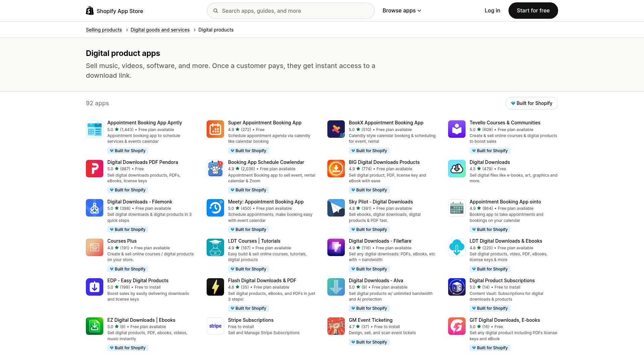Open BookX Appointment Booking App icon
This screenshot has width=644, height=362.
coord(336,129)
